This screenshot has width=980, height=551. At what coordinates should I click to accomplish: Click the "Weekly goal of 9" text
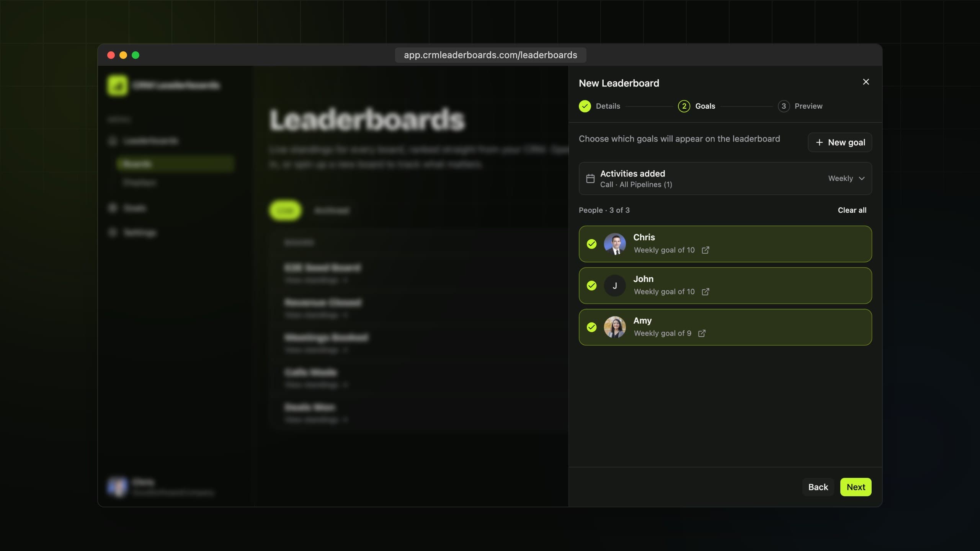663,333
